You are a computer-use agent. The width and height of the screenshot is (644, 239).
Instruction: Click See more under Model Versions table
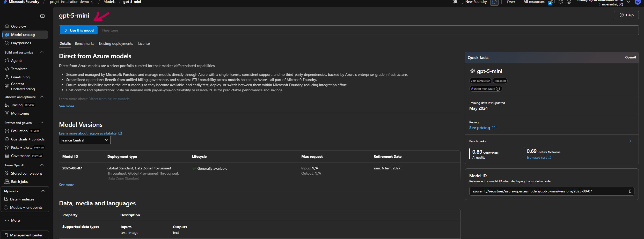tap(67, 185)
